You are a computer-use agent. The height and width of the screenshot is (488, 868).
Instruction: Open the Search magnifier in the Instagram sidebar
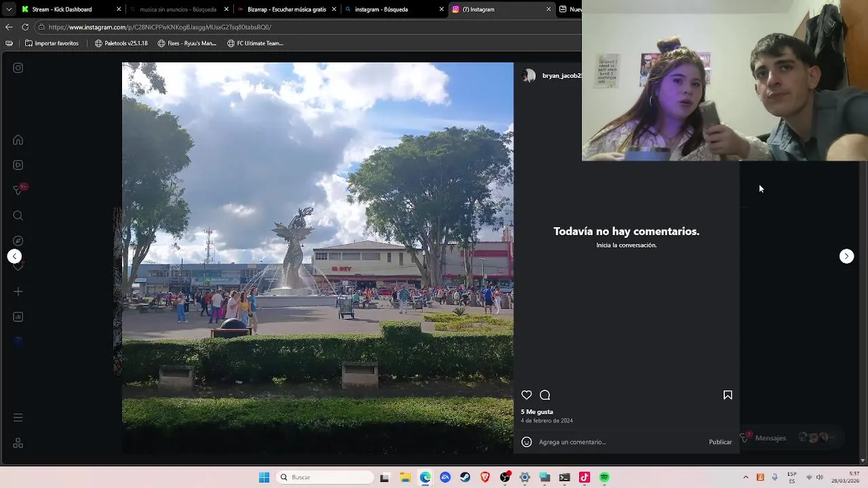coord(18,216)
